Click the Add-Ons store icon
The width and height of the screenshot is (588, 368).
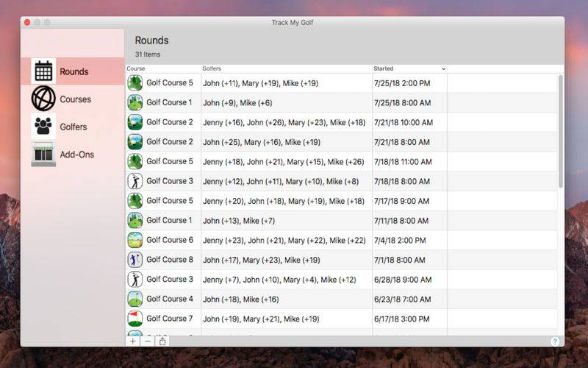click(43, 154)
